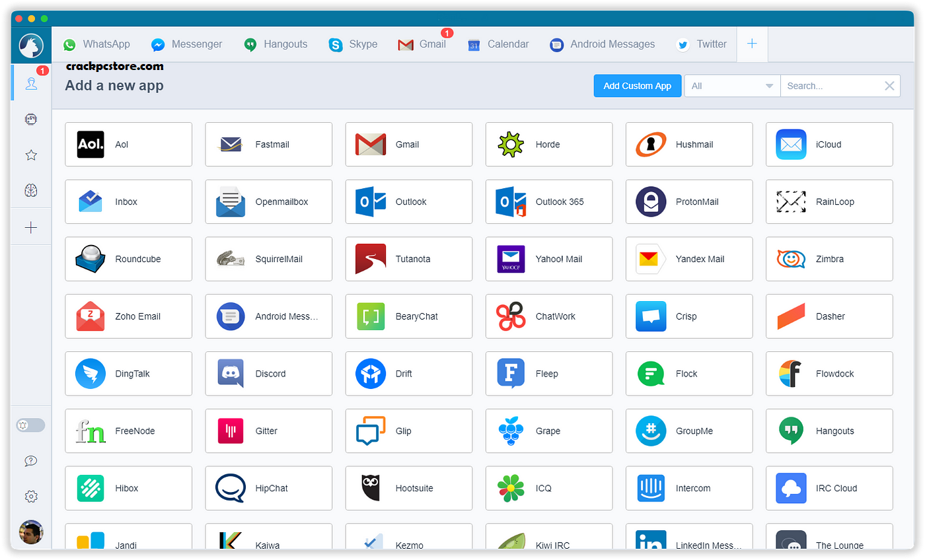Click the user avatar at bottom left
The width and height of the screenshot is (925, 560).
point(31,532)
